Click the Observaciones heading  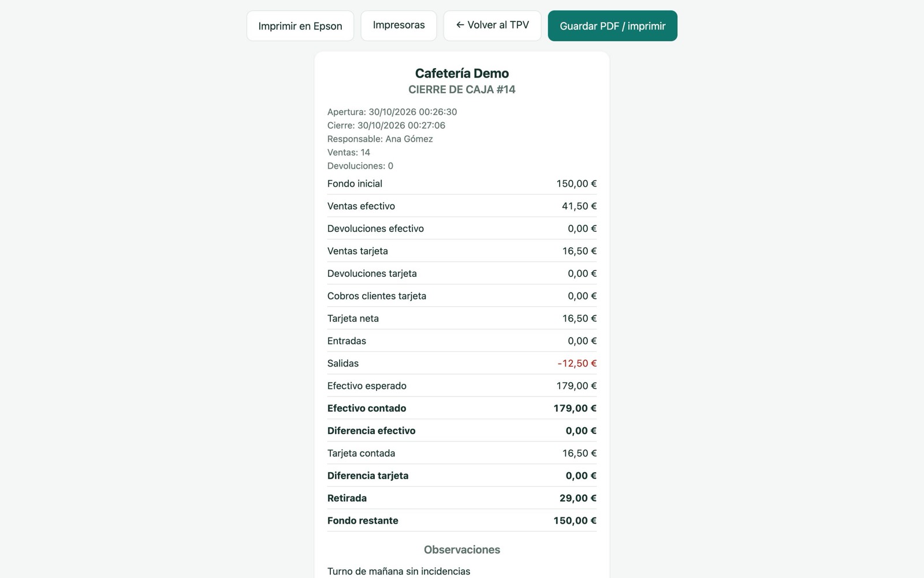point(462,550)
